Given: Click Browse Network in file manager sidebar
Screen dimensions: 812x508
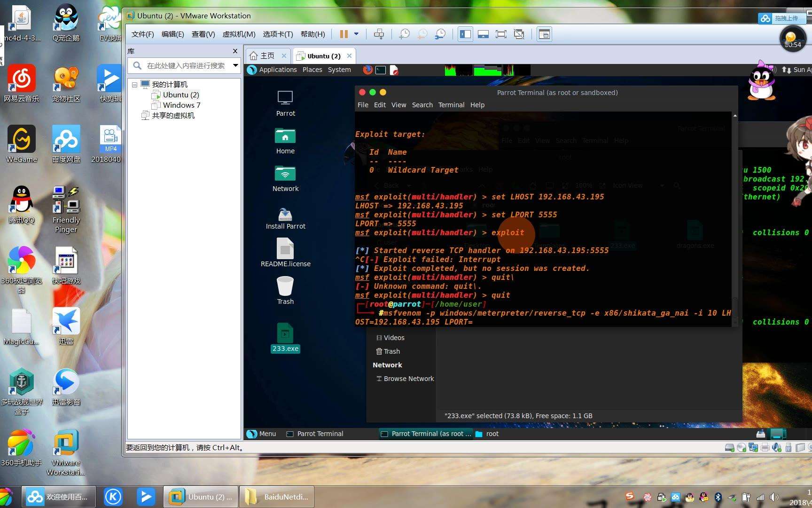Looking at the screenshot, I should (405, 379).
